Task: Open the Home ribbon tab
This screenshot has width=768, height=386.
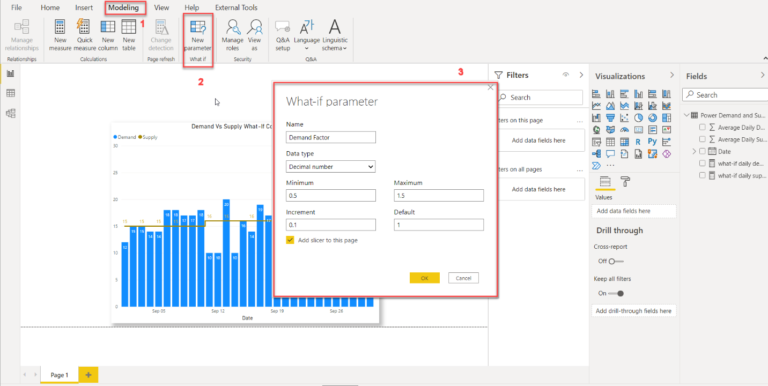Action: point(50,7)
